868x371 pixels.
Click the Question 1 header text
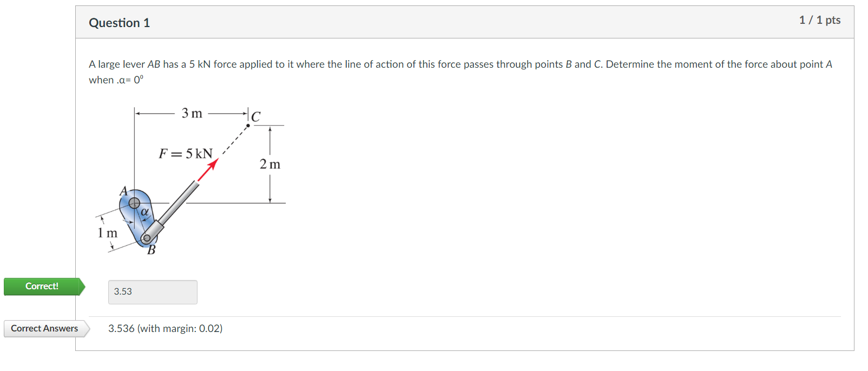pos(119,23)
